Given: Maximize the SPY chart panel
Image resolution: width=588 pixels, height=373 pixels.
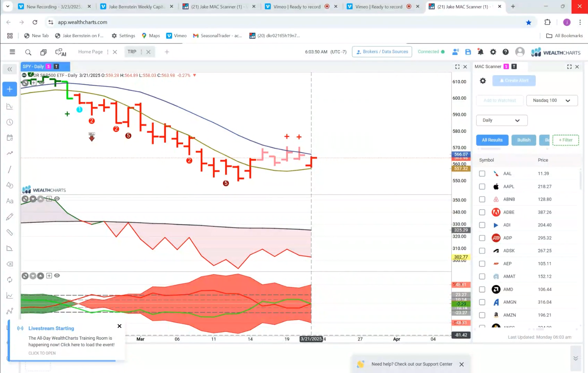Looking at the screenshot, I should click(457, 67).
